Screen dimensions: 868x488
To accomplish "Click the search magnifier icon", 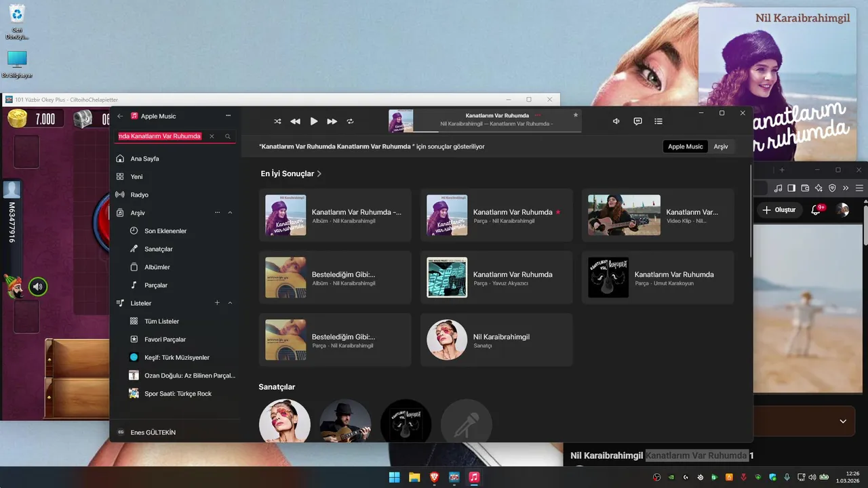I will click(x=228, y=136).
